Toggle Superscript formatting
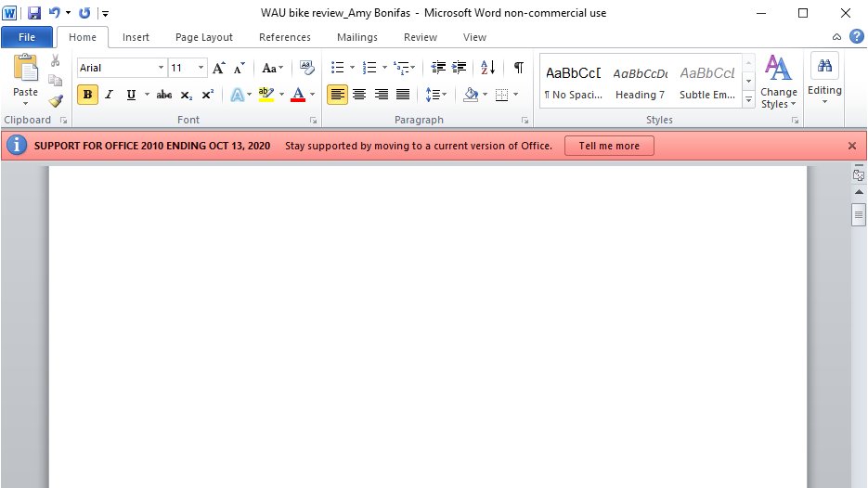Screen dimensions: 868x488 click(x=208, y=95)
